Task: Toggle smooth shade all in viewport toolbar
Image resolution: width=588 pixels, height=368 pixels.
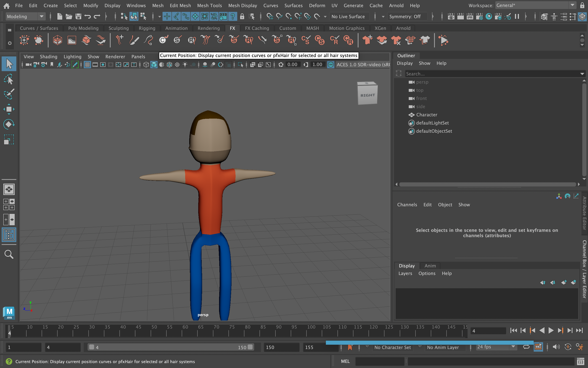Action: click(154, 64)
